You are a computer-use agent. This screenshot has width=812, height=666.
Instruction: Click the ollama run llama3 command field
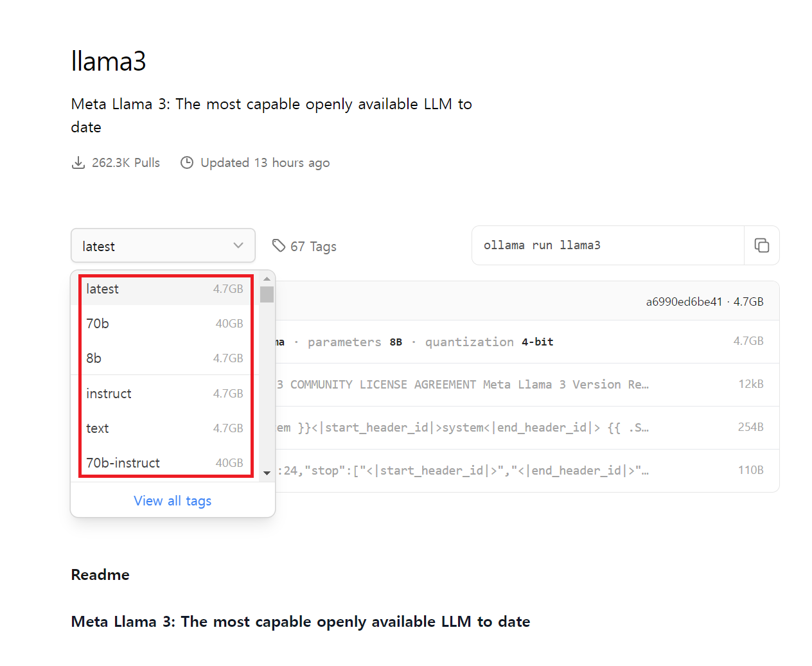[608, 245]
